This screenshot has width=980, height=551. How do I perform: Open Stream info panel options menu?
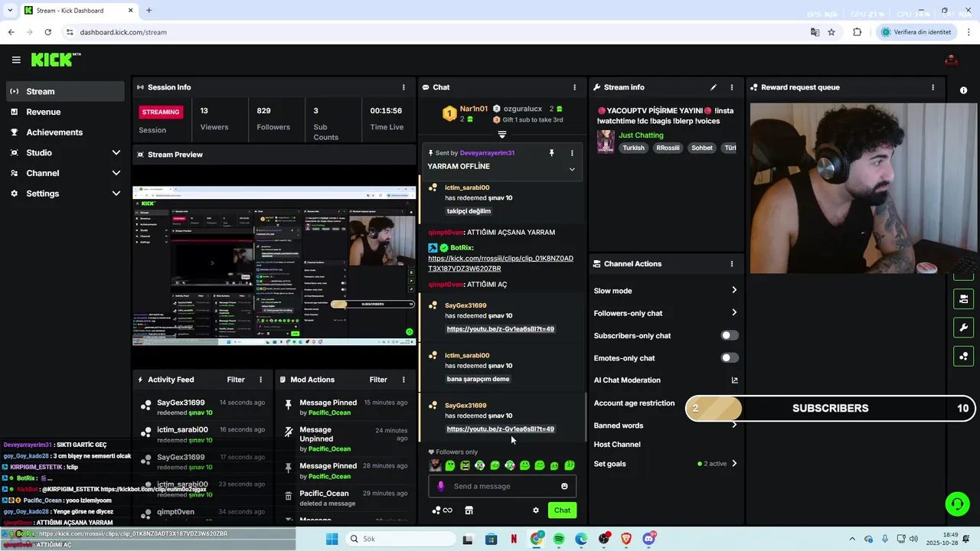coord(731,87)
